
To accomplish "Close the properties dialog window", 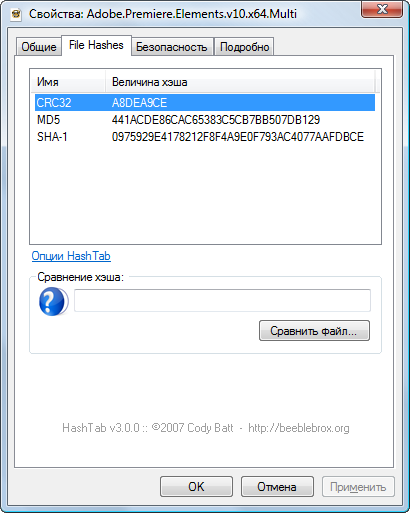I will click(x=382, y=9).
